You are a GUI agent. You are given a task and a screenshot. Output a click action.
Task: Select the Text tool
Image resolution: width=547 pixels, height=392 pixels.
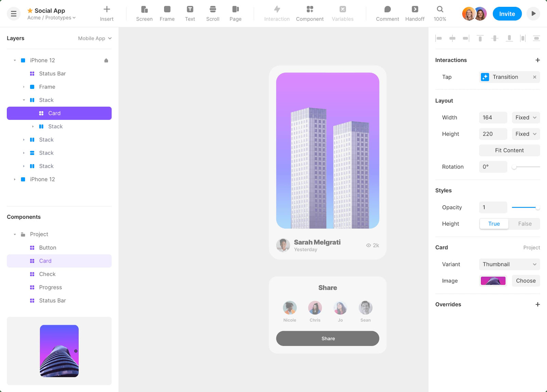tap(190, 13)
